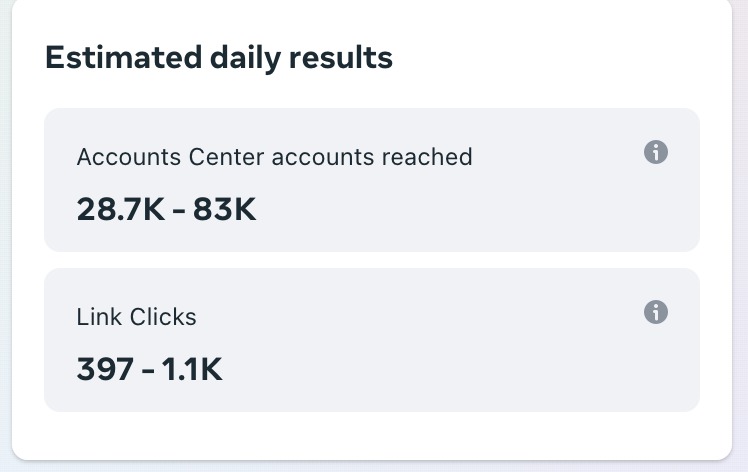Click the Link Clicks label
Screen dimensions: 748x472
136,317
